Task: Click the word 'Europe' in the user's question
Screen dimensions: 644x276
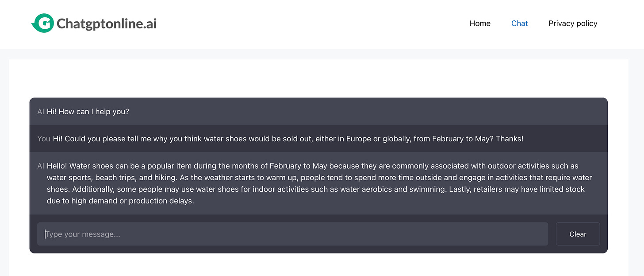Action: coord(358,139)
